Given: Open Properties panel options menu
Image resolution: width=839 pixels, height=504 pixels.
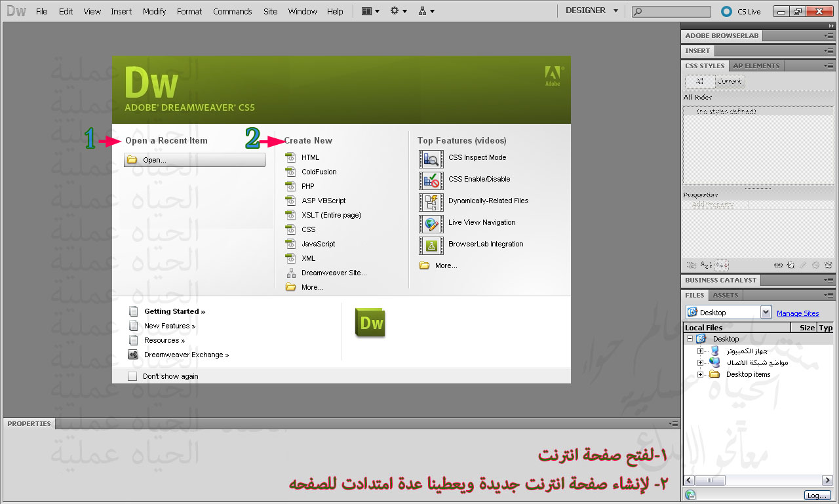Looking at the screenshot, I should (x=674, y=424).
